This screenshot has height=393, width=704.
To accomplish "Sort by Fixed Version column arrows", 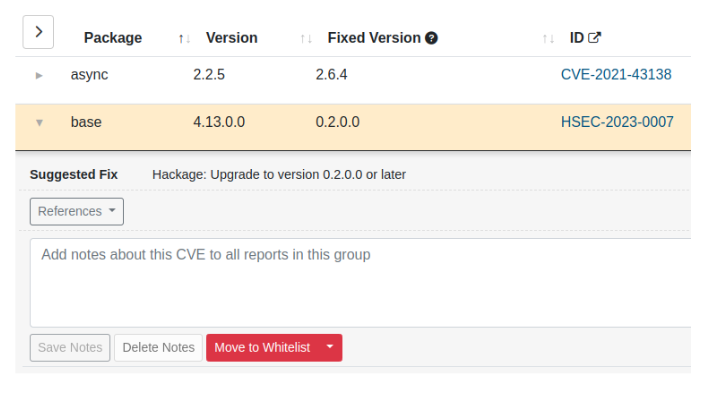I will pyautogui.click(x=548, y=39).
